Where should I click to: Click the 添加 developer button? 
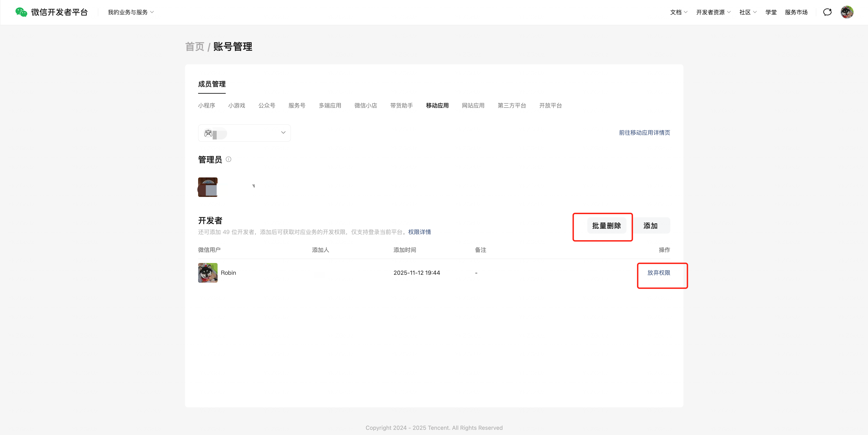point(650,226)
